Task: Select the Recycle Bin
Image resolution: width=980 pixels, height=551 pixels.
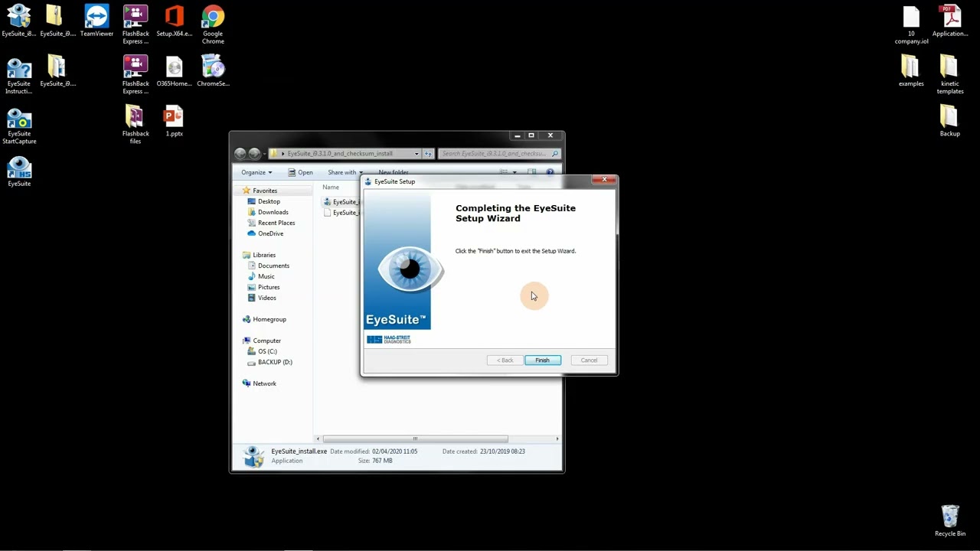Action: coord(950,520)
